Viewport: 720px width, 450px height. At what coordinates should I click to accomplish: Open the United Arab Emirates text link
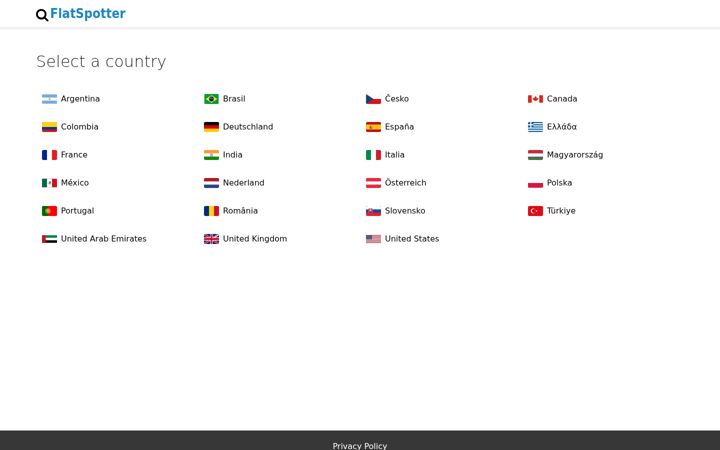pyautogui.click(x=104, y=239)
